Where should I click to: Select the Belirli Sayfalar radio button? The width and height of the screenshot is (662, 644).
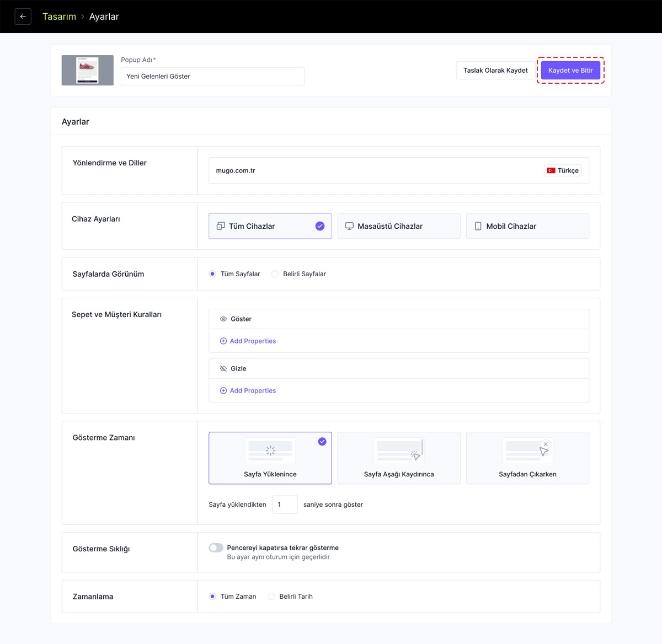click(275, 274)
